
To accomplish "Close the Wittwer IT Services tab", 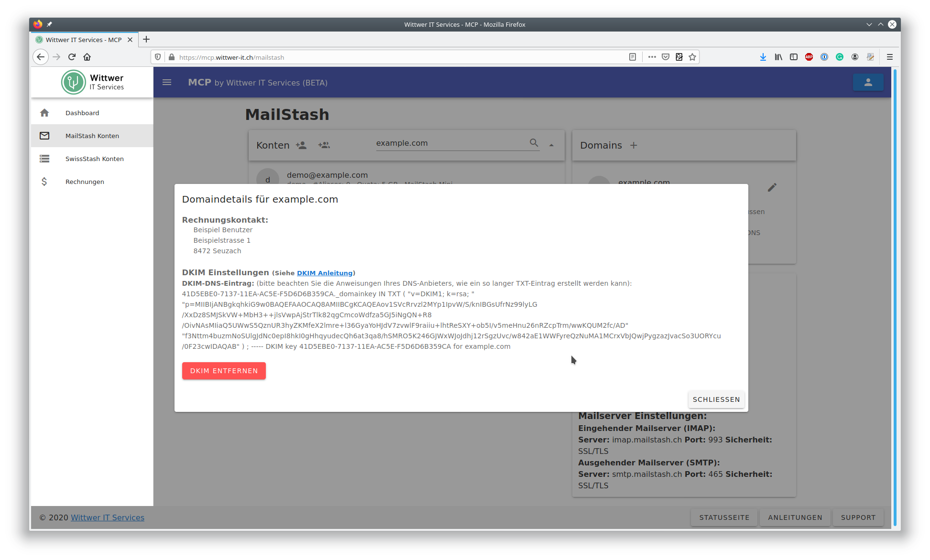I will pyautogui.click(x=130, y=40).
